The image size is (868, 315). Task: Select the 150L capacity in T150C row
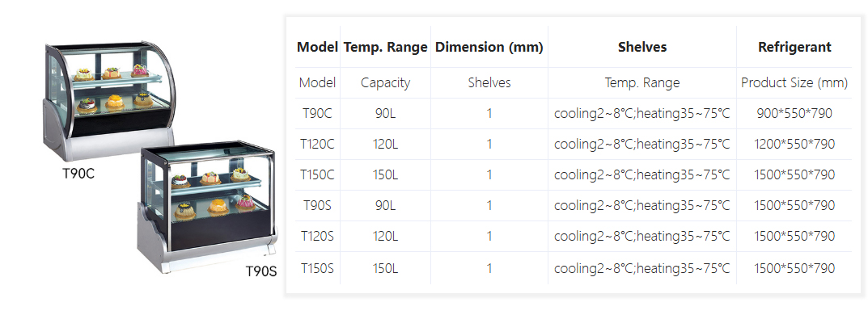(x=385, y=174)
